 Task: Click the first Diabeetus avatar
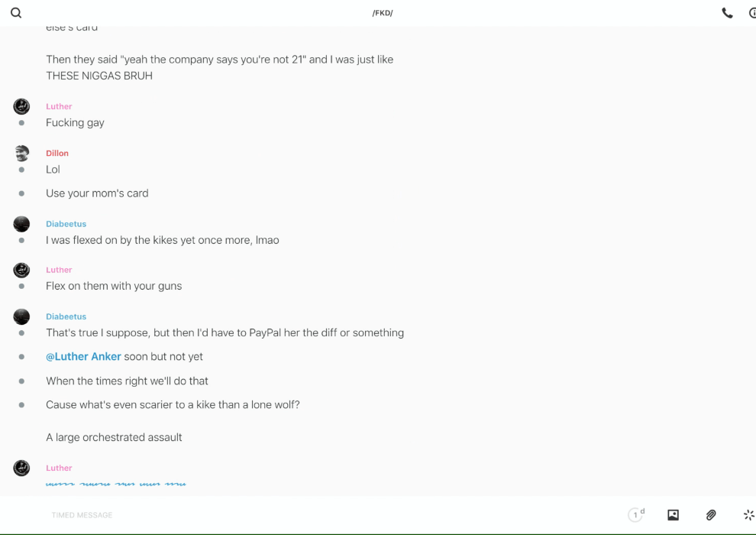(x=21, y=224)
